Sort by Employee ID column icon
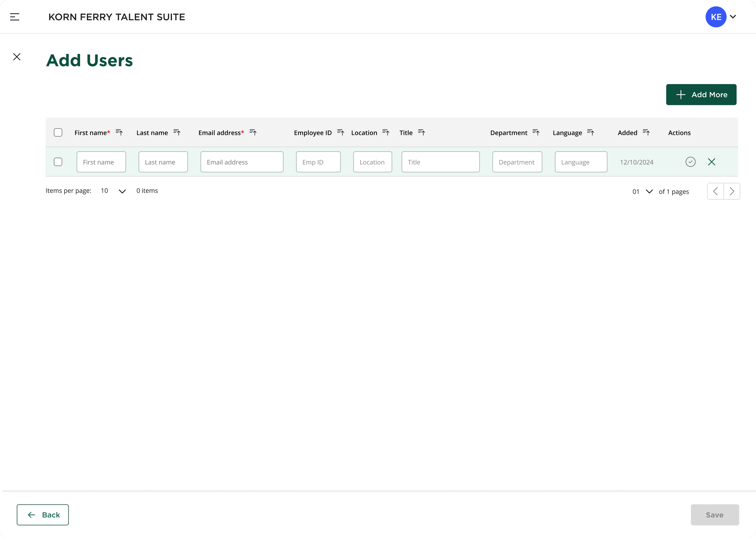 coord(341,133)
